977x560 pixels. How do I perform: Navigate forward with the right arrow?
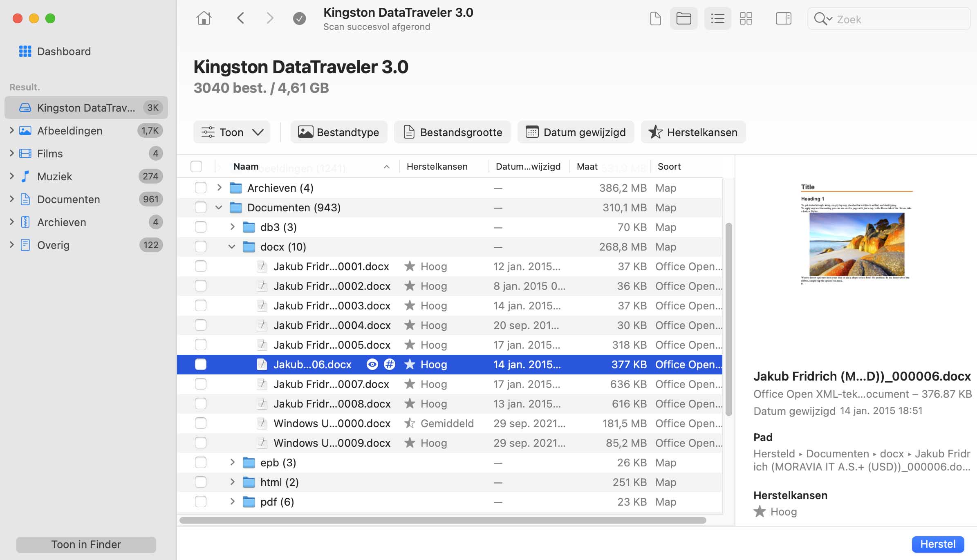coord(270,18)
